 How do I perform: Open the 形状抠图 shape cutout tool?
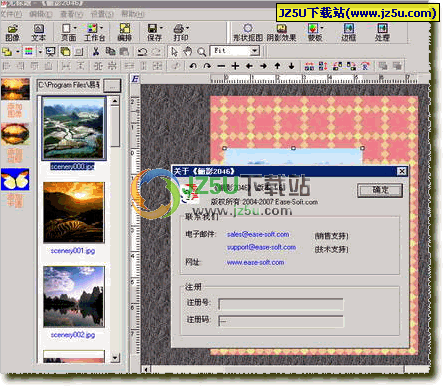[248, 33]
